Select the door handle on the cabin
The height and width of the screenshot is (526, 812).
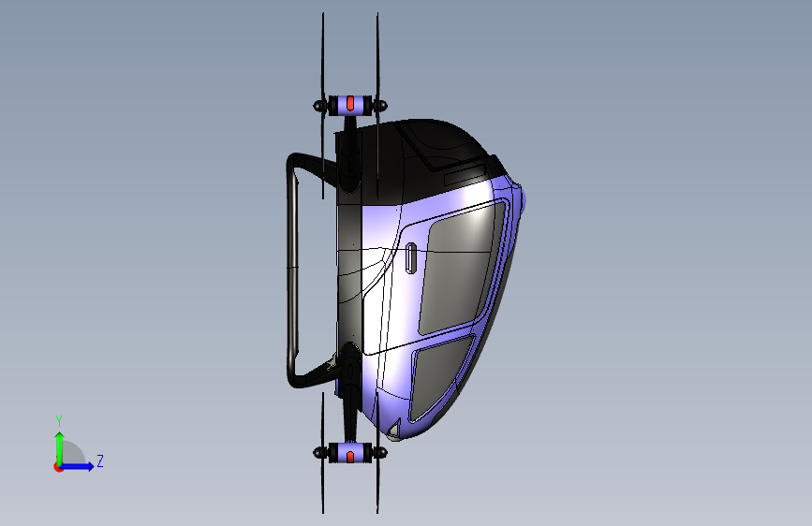[x=410, y=257]
